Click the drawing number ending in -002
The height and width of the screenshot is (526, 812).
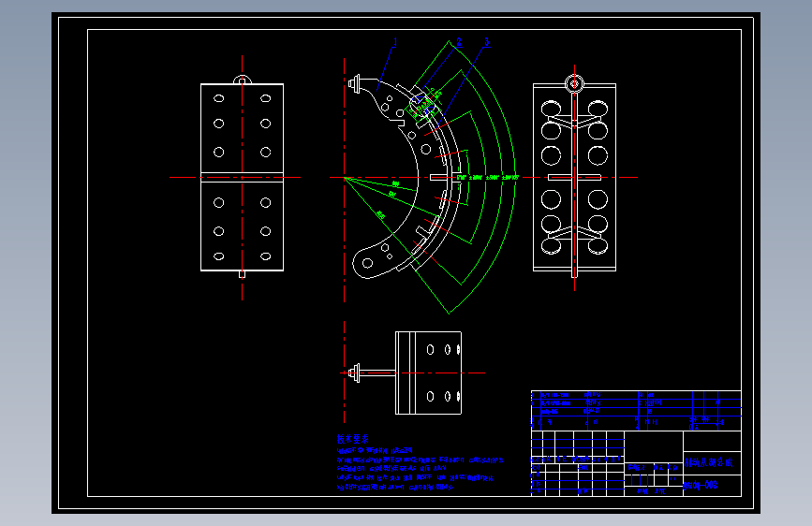click(701, 485)
